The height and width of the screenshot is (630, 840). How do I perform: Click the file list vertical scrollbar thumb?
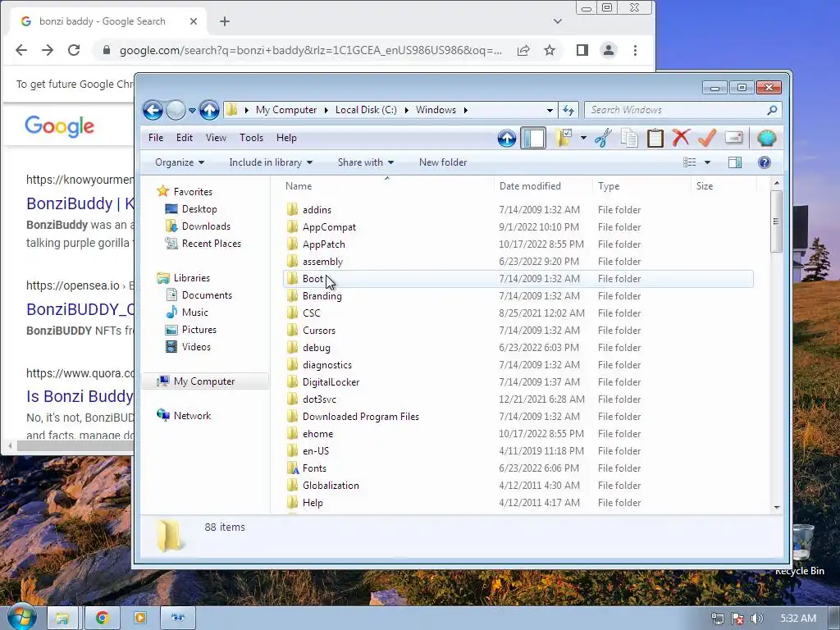tap(776, 221)
